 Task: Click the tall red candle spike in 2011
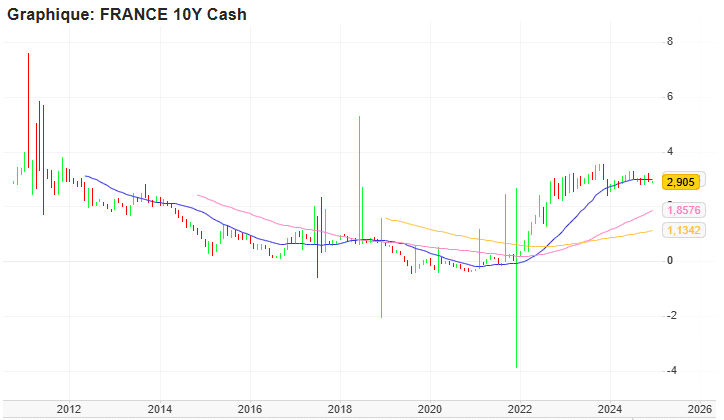[x=28, y=110]
